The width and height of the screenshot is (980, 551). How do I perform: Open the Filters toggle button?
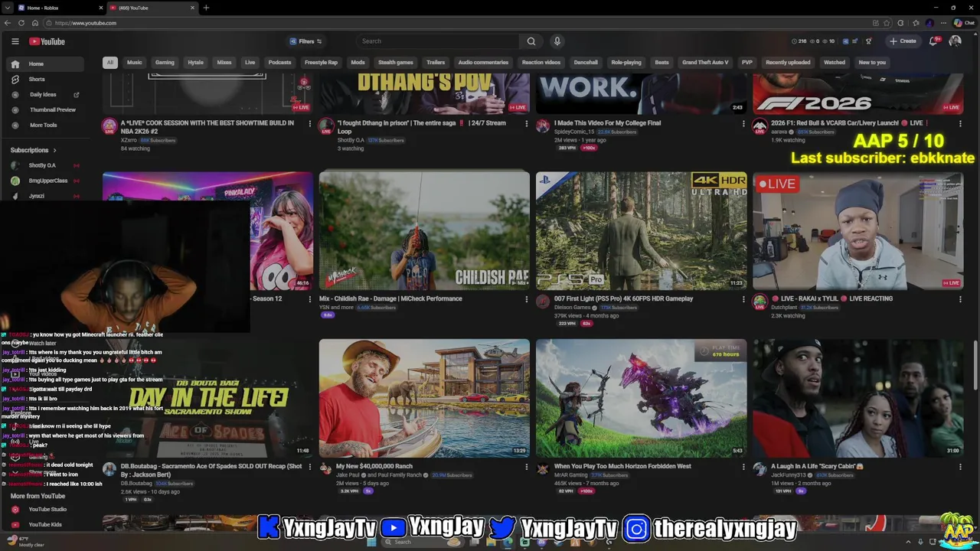point(305,41)
